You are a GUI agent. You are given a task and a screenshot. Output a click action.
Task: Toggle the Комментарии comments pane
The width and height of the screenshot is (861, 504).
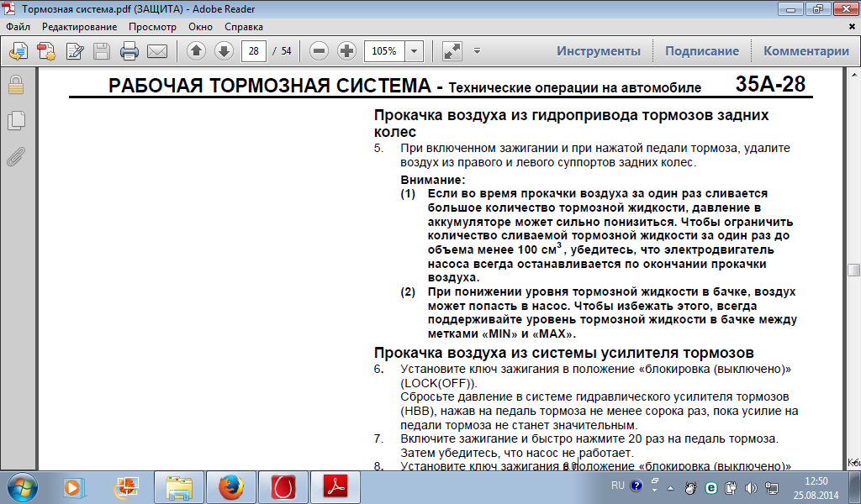pyautogui.click(x=806, y=51)
